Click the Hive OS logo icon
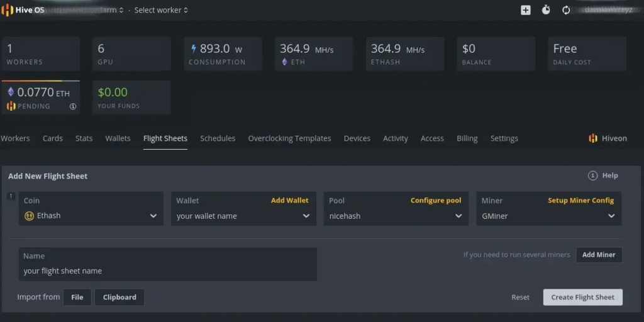 point(7,10)
